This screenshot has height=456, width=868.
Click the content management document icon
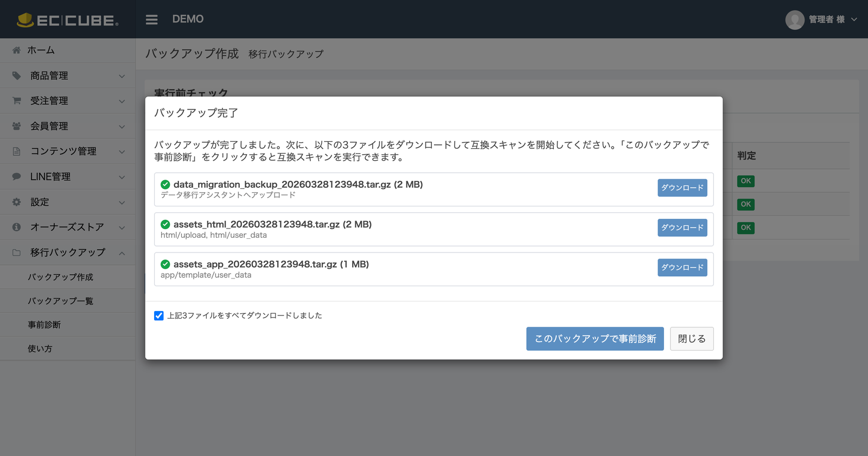coord(16,151)
